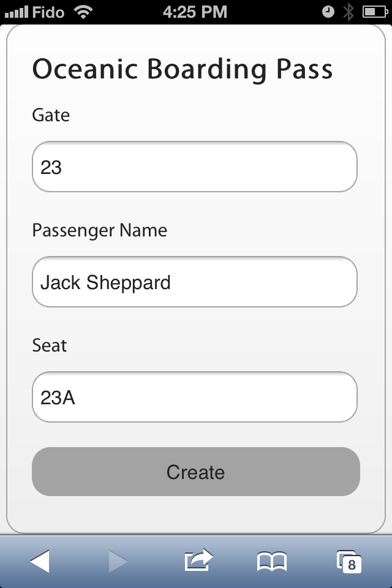Viewport: 392px width, 588px height.
Task: Tap the 4:25 PM status bar clock
Action: click(195, 12)
